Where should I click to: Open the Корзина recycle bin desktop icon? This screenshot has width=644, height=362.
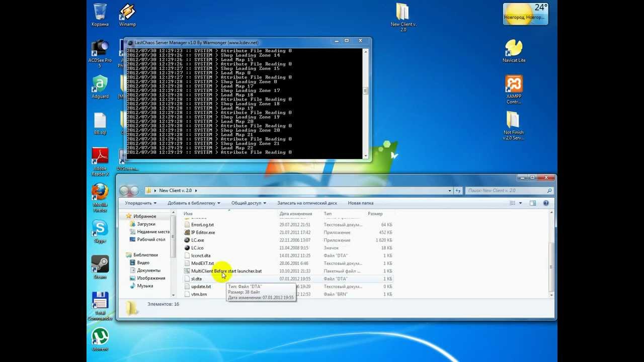(100, 15)
